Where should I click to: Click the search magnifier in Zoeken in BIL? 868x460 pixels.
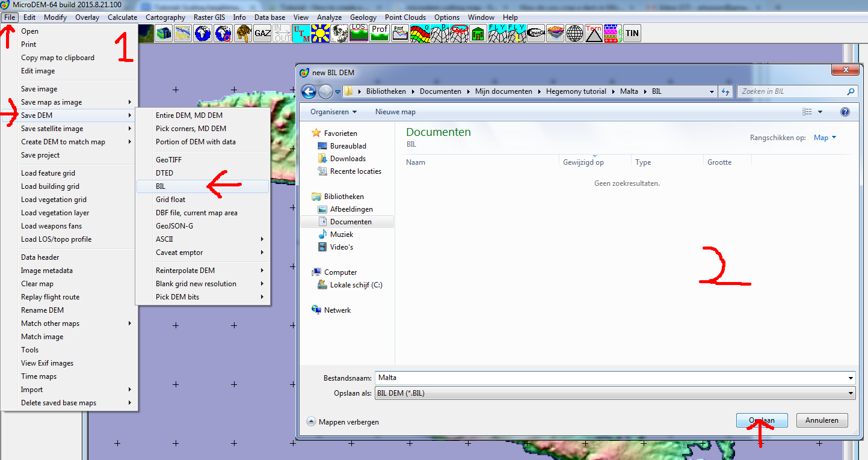[851, 91]
